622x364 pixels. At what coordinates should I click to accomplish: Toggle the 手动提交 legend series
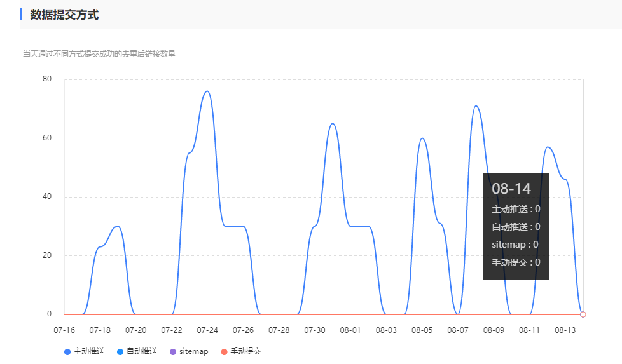pyautogui.click(x=241, y=351)
